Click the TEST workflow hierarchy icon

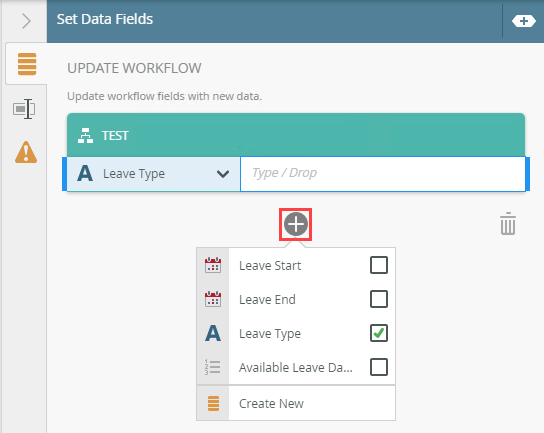(85, 135)
